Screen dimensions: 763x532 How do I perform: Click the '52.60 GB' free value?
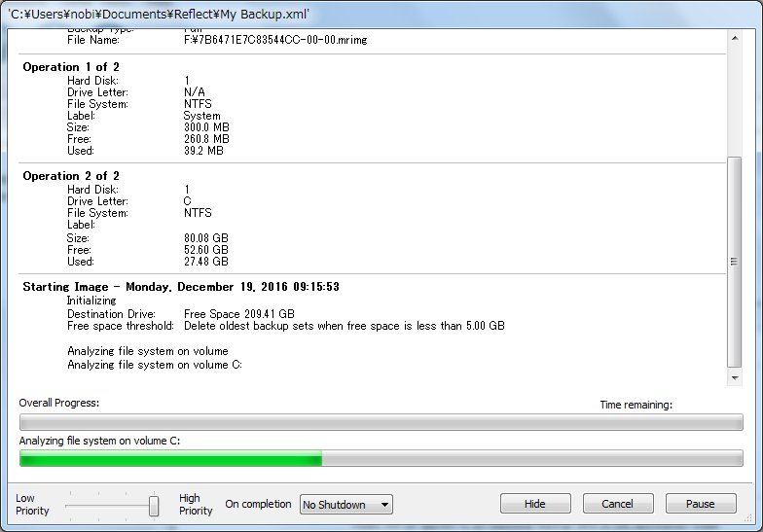pos(206,250)
